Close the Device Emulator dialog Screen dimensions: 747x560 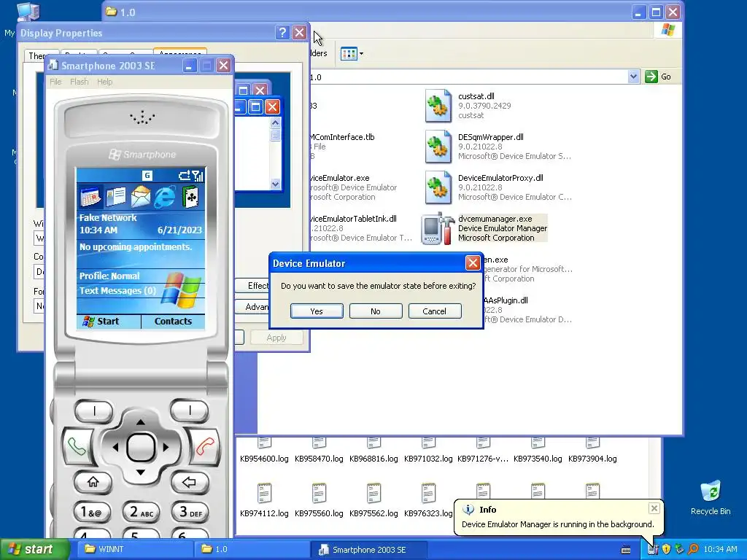click(473, 262)
